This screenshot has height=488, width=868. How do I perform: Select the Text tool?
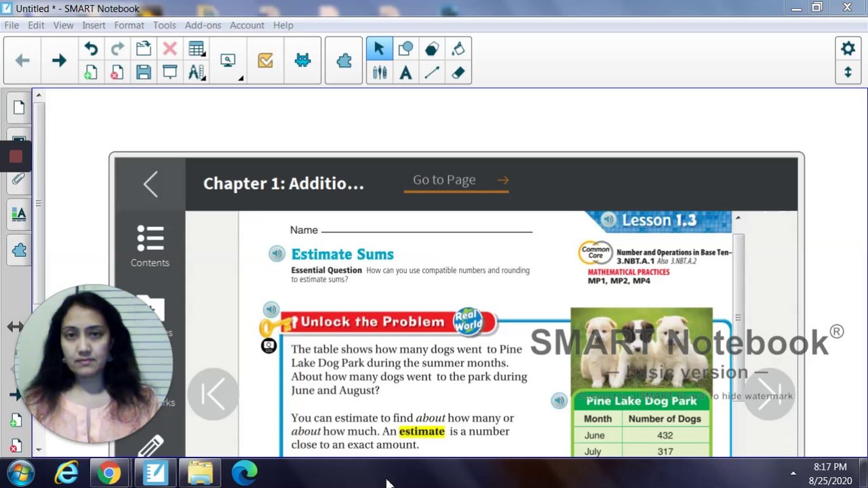406,73
